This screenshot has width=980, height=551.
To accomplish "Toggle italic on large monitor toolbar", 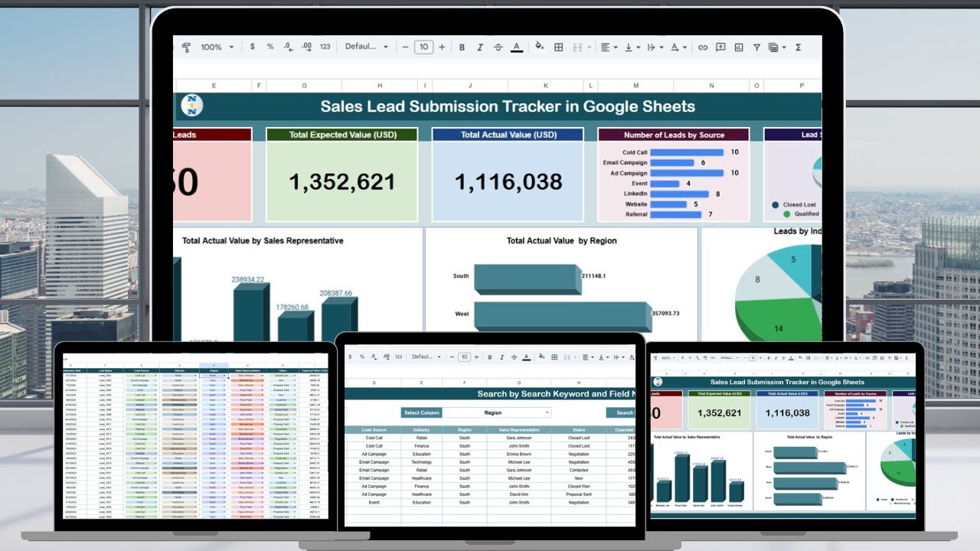I will 480,47.
